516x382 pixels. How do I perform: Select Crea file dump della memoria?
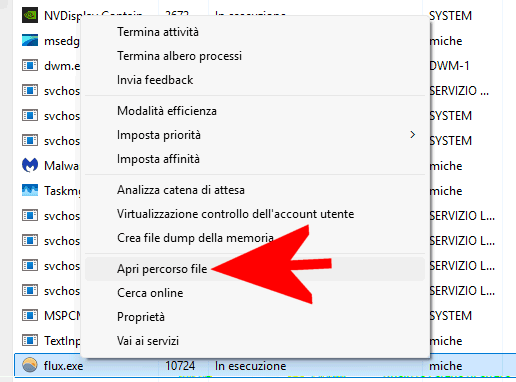click(x=255, y=238)
